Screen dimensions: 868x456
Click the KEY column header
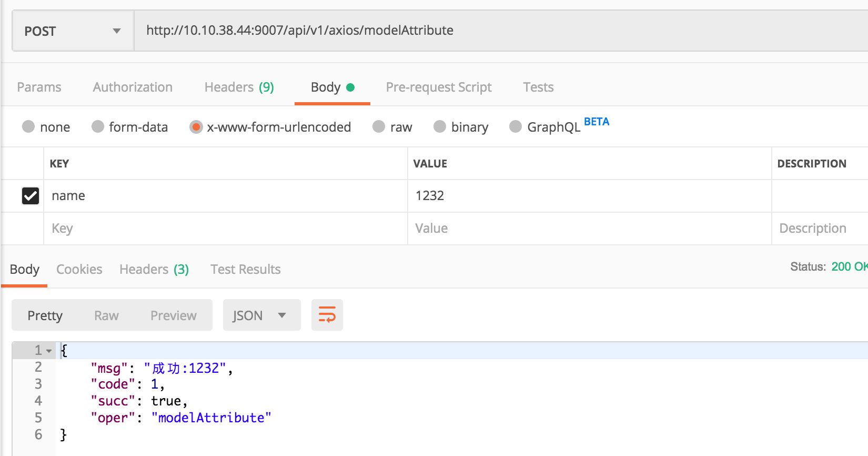(x=59, y=164)
